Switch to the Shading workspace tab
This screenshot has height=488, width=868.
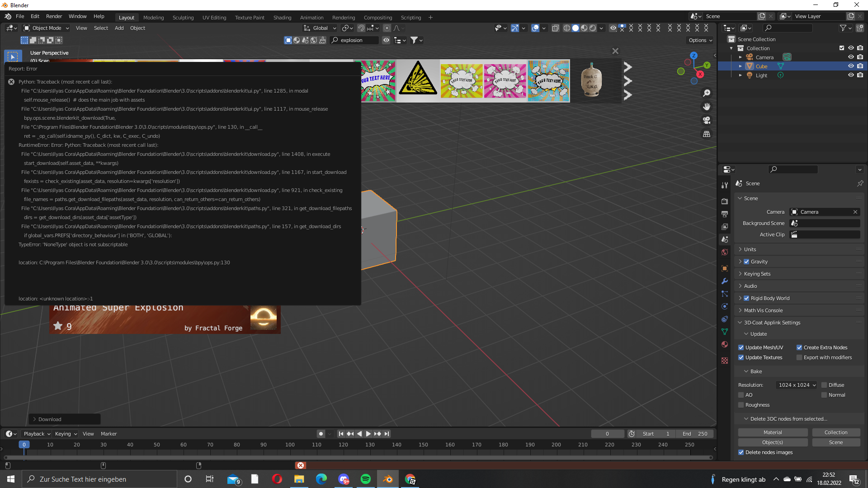[x=282, y=18]
